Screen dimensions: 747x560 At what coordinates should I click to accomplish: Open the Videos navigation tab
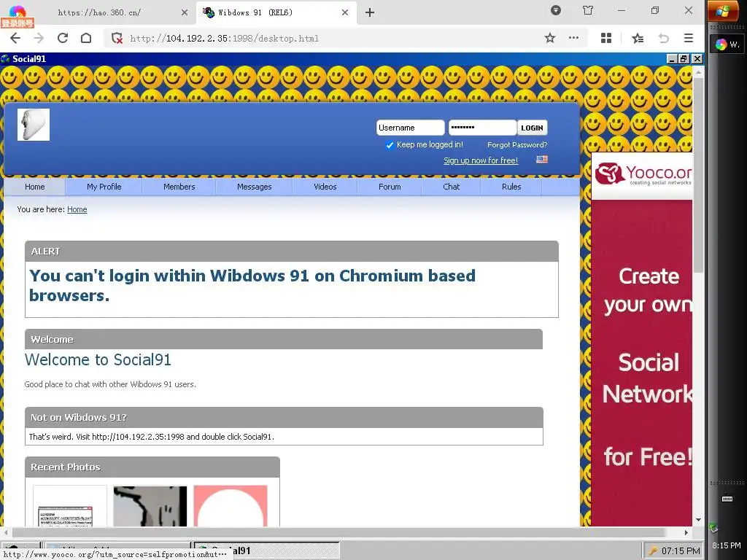[325, 187]
